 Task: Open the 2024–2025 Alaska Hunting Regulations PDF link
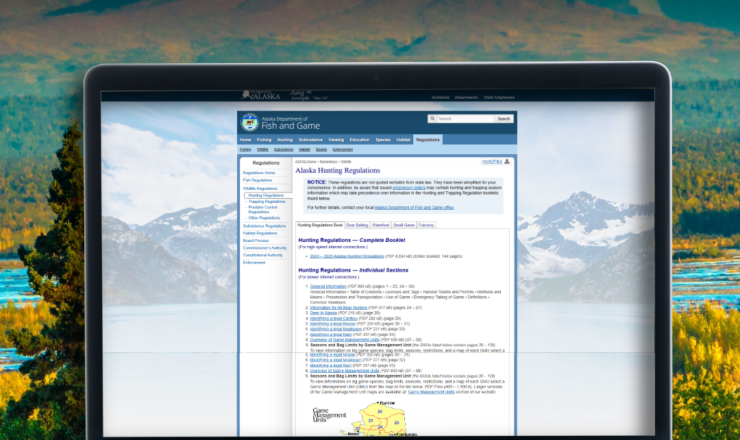point(347,256)
